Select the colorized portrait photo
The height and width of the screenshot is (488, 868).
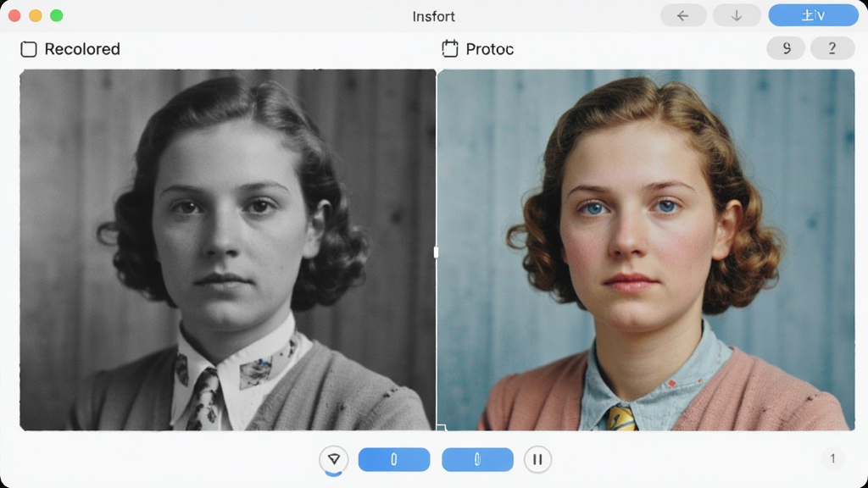click(646, 250)
